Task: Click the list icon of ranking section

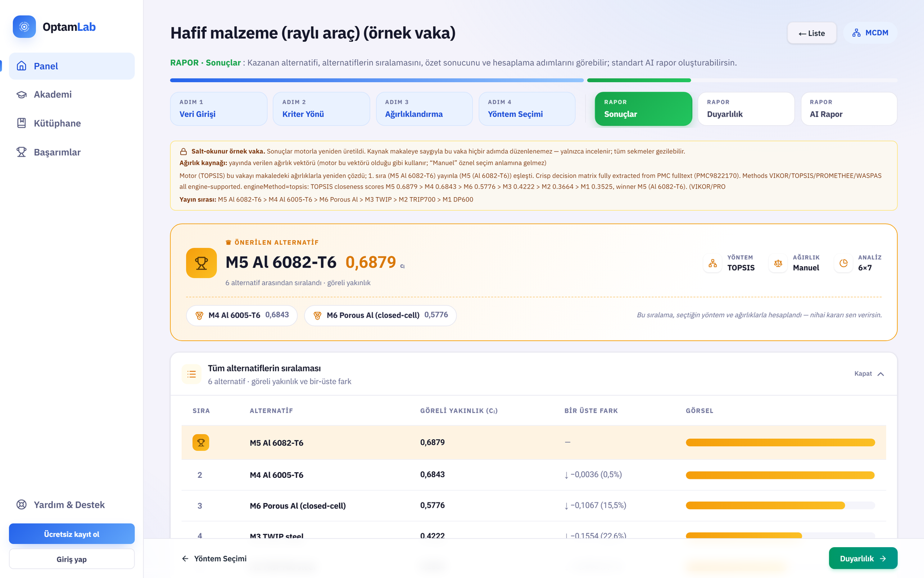Action: point(191,374)
